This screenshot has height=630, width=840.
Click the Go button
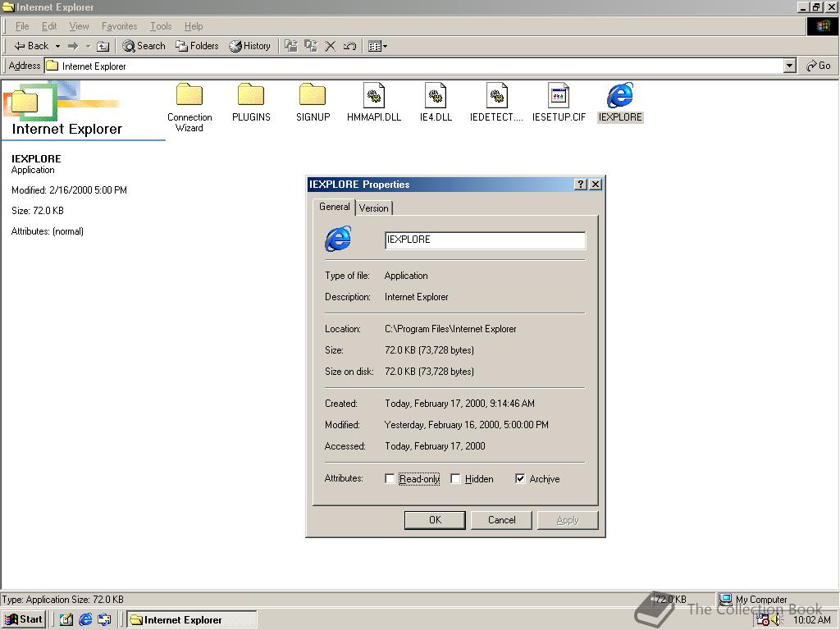(x=819, y=66)
